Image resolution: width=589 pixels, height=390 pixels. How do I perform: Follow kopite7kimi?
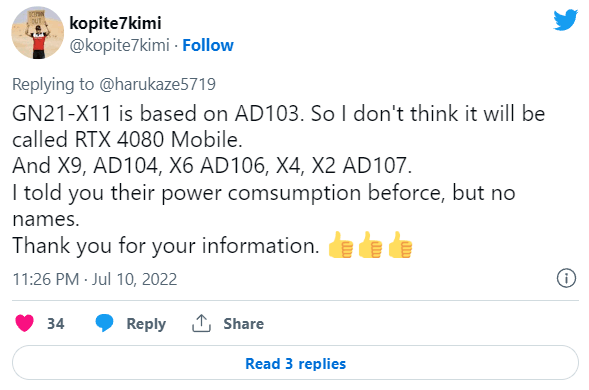coord(208,45)
